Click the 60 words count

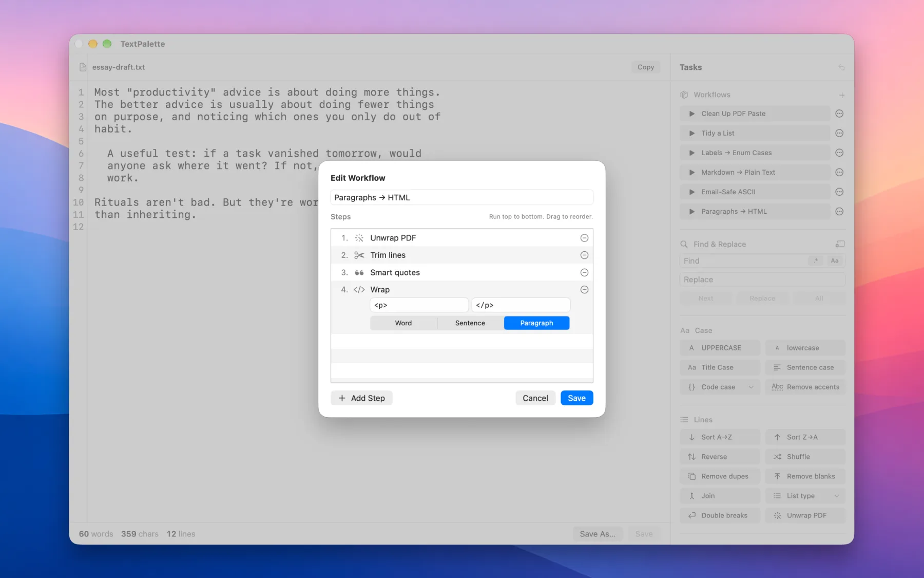tap(96, 534)
